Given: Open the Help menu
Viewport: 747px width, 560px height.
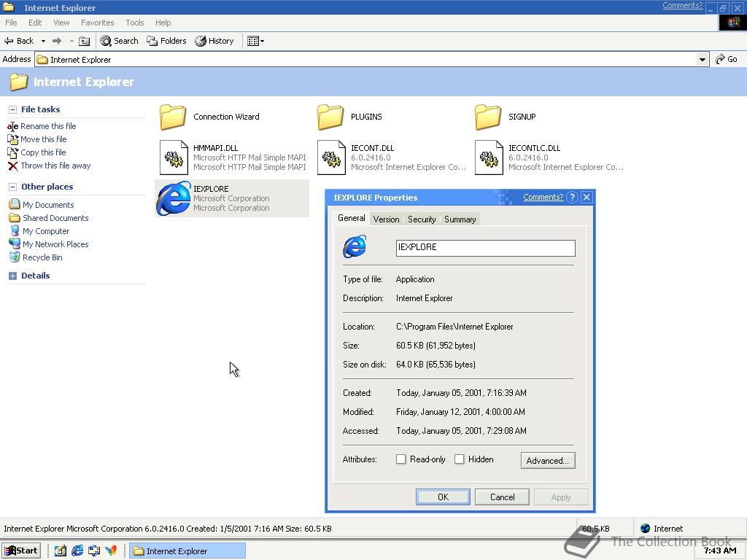Looking at the screenshot, I should (163, 23).
